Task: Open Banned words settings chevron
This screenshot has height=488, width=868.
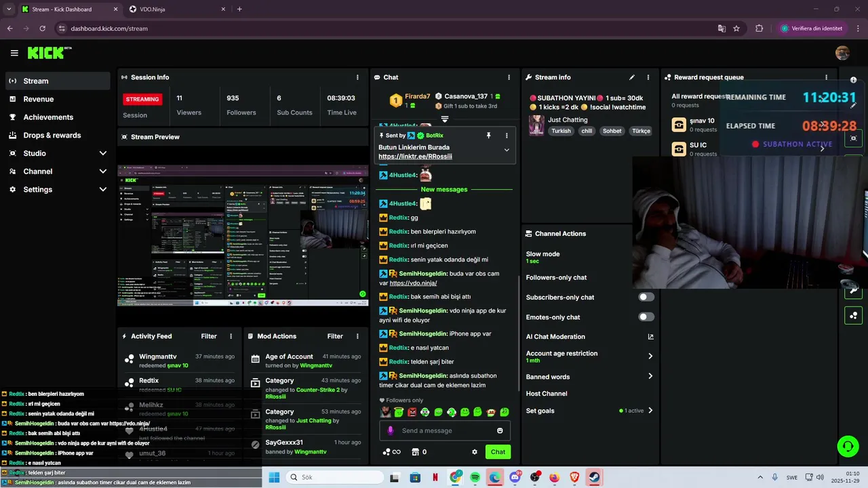Action: (x=650, y=376)
